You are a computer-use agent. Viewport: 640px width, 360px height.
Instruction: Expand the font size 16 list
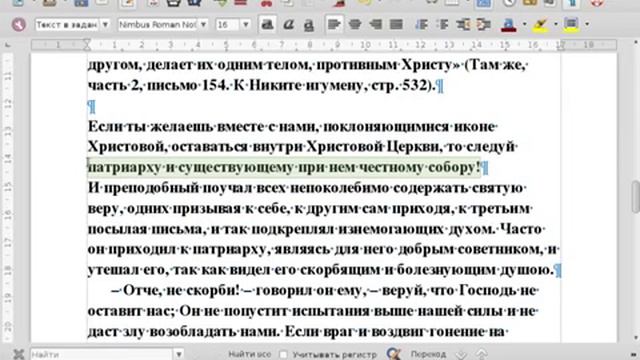pos(246,24)
